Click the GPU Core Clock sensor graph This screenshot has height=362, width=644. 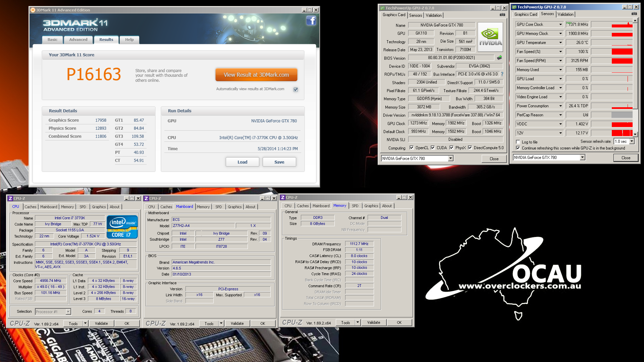point(611,24)
